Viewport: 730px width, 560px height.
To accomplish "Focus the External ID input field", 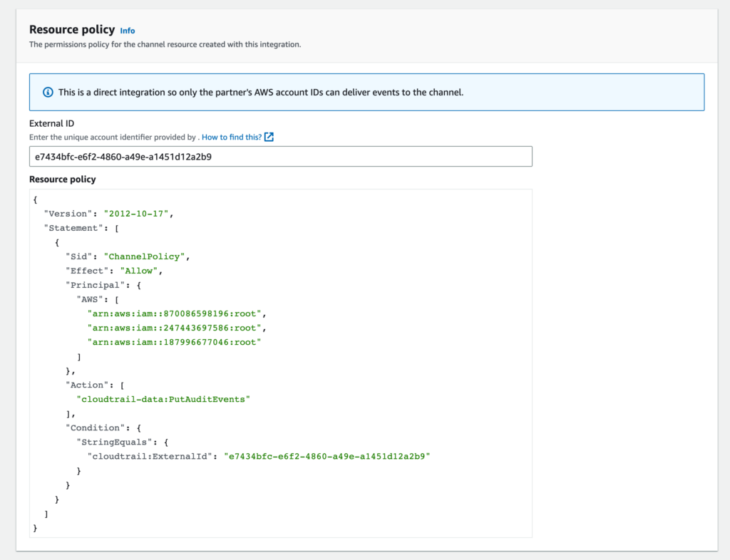I will (281, 157).
